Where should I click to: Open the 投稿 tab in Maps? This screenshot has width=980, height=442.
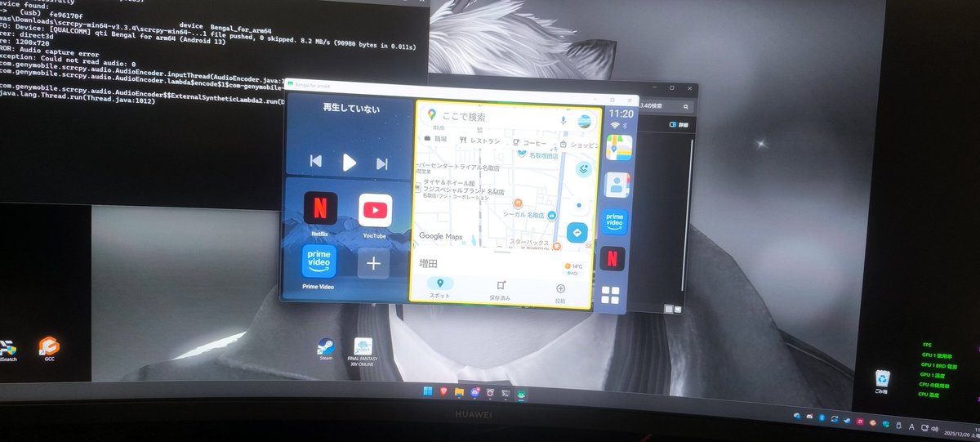560,293
